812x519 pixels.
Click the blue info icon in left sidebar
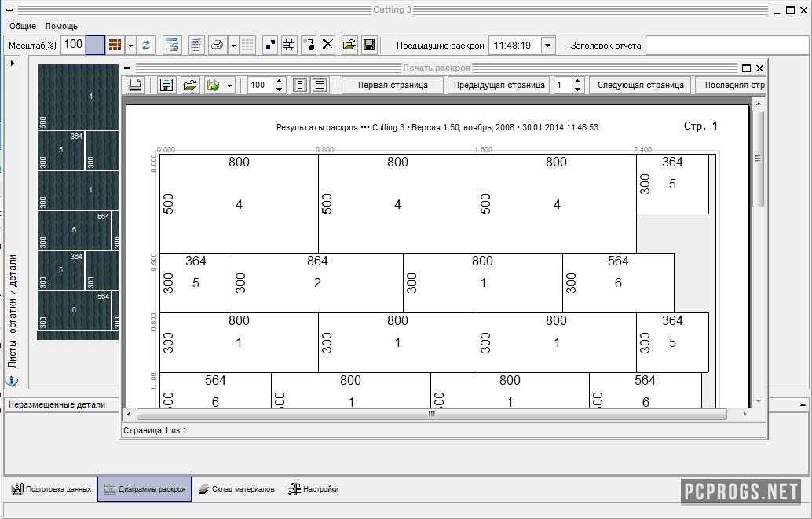tap(12, 382)
